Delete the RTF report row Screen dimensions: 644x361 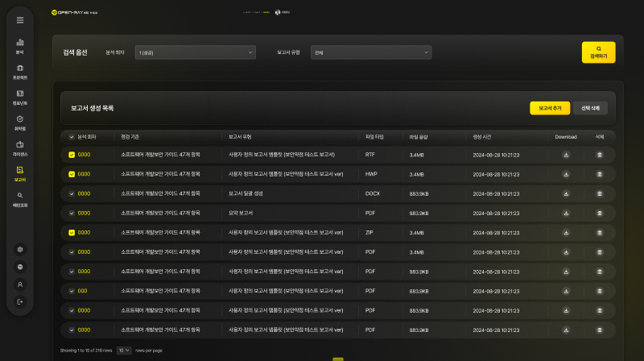click(600, 155)
